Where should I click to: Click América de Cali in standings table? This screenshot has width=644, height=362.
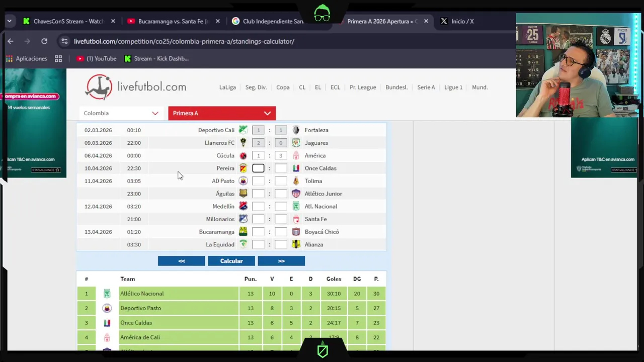point(140,337)
